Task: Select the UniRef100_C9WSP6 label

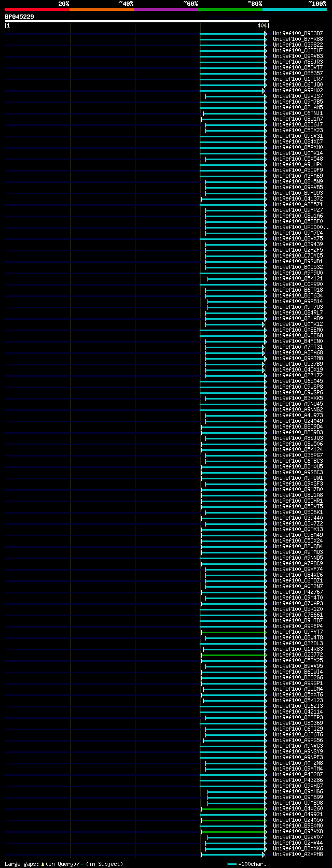Action: [298, 392]
